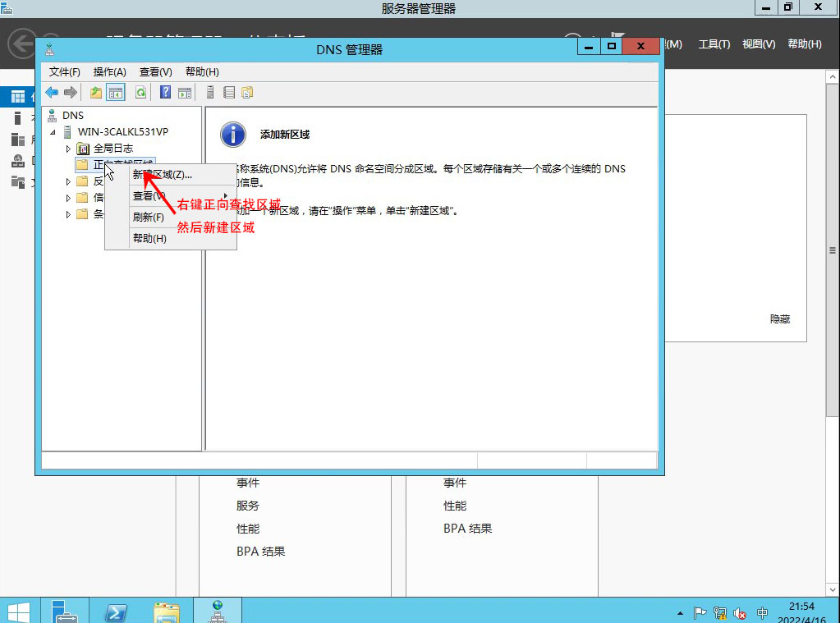
Task: Click Server Manager scrollbar down arrow
Action: tap(833, 589)
